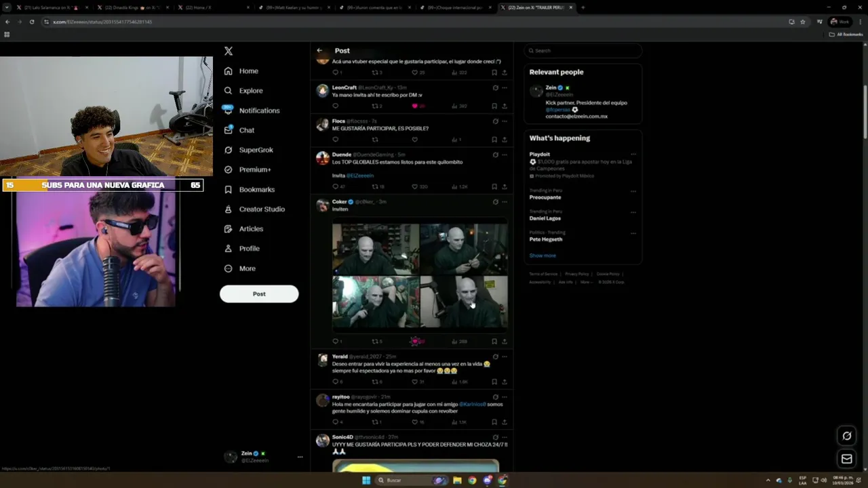
Task: Open the Daniel Lagos trending topic
Action: (x=545, y=218)
